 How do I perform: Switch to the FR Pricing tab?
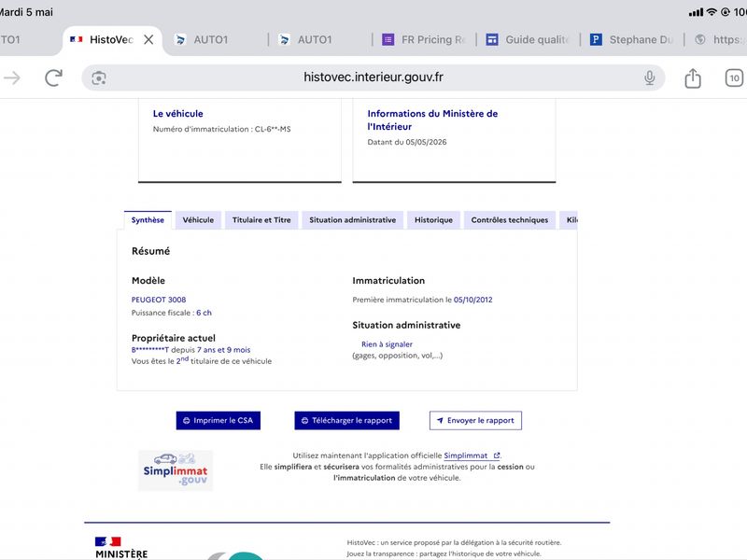[x=424, y=39]
